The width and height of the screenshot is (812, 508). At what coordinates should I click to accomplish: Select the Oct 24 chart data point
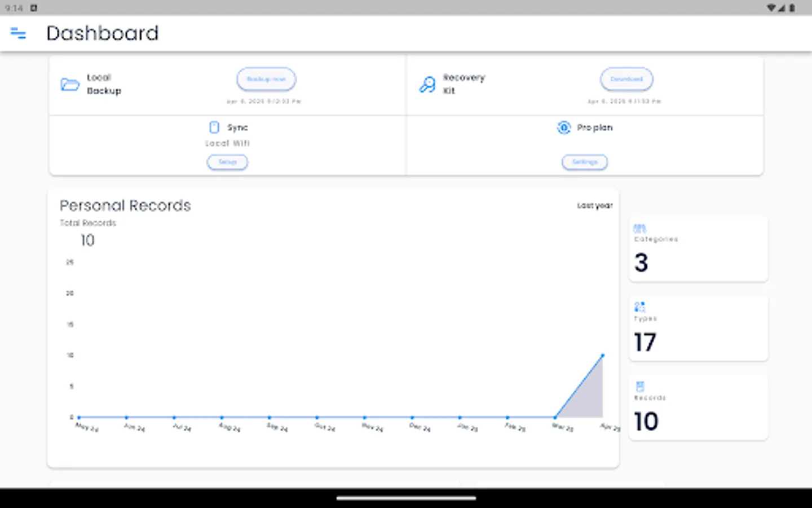317,417
